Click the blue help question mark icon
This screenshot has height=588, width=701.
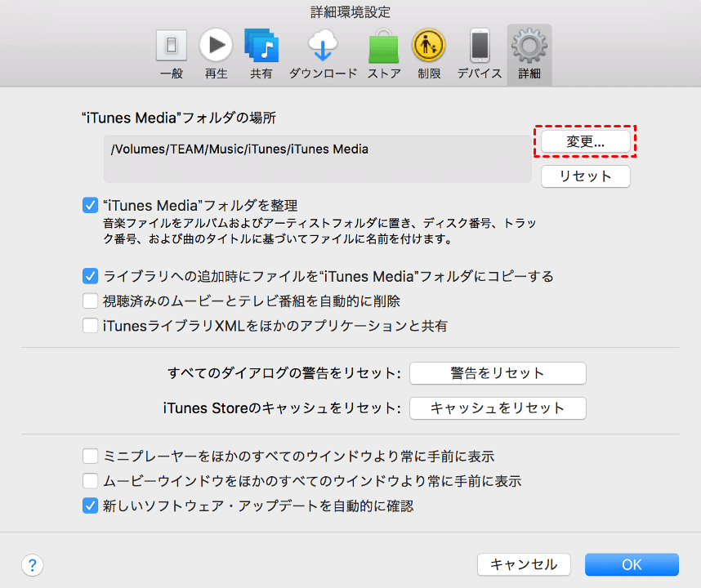pos(33,564)
